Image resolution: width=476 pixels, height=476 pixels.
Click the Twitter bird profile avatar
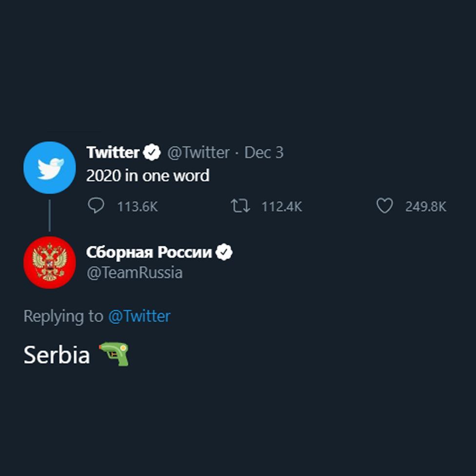49,168
